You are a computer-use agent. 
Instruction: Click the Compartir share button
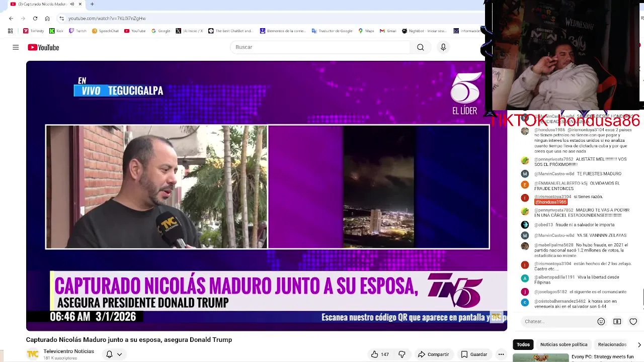click(433, 354)
